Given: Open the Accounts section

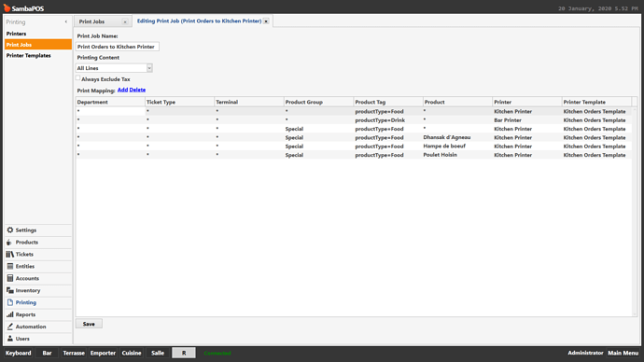Looking at the screenshot, I should tap(38, 278).
